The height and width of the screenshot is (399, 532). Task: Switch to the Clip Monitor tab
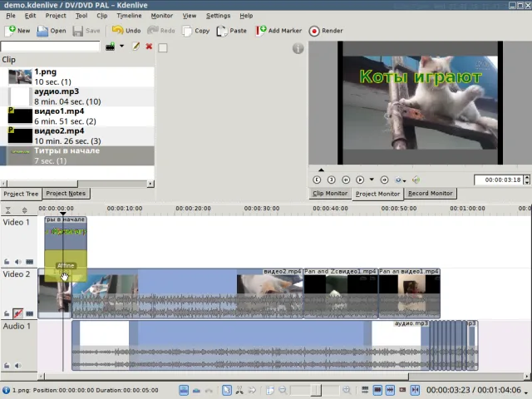pos(330,194)
